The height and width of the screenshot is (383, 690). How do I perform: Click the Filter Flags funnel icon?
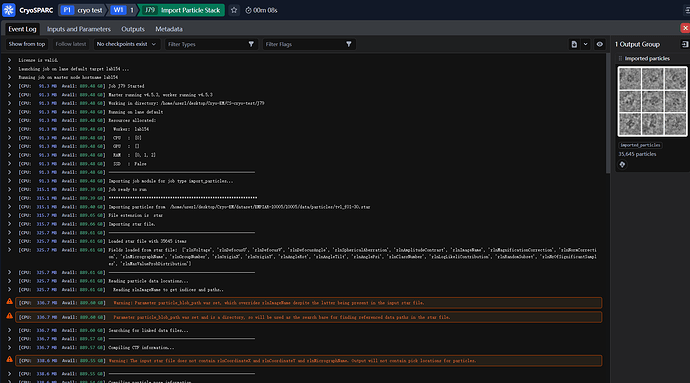(x=349, y=44)
